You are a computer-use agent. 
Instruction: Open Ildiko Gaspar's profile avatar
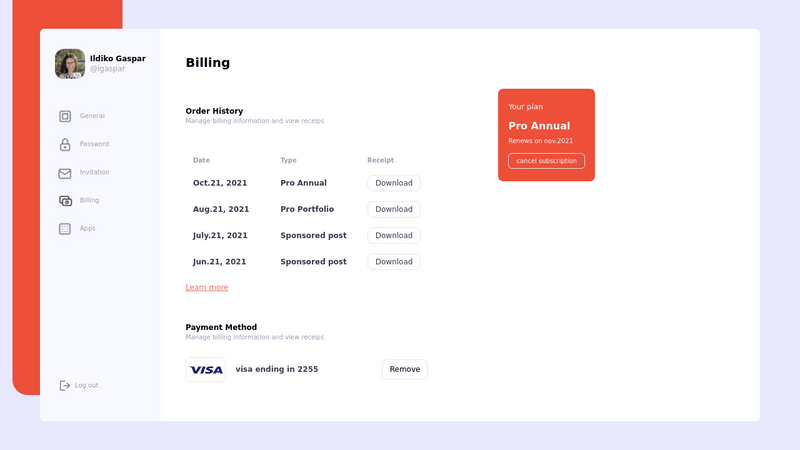(x=70, y=64)
